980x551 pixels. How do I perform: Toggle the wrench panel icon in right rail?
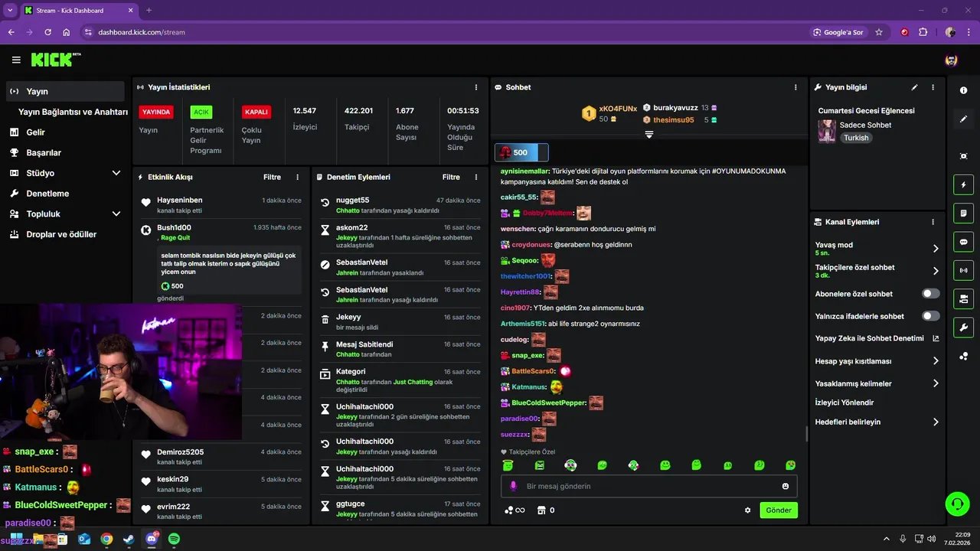963,328
